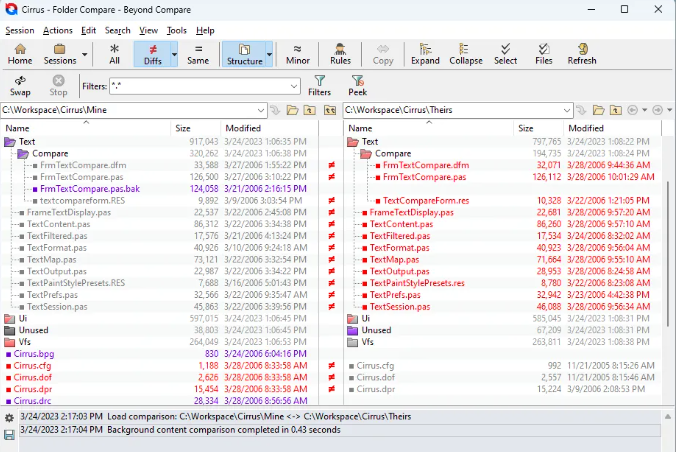Click the left-right link folders icon

330,110
